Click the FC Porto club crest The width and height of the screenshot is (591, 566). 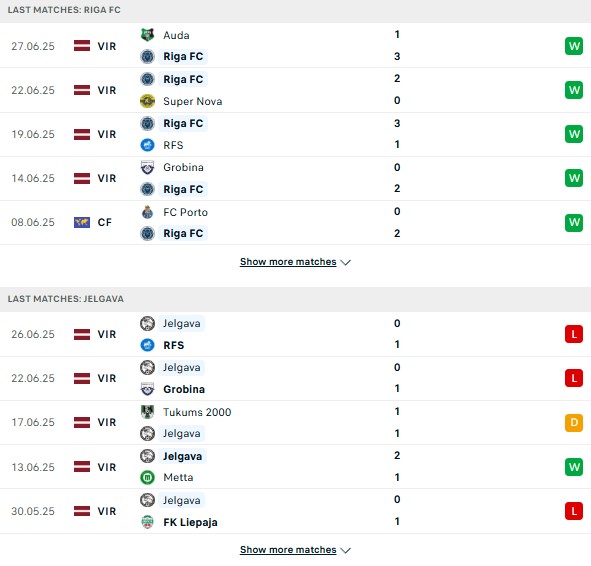(147, 212)
